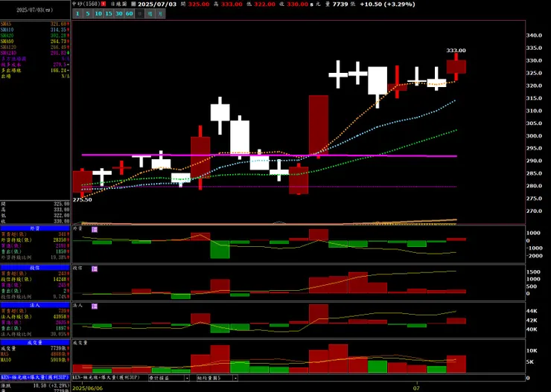Click the large green 外資 sell bar

(220, 249)
